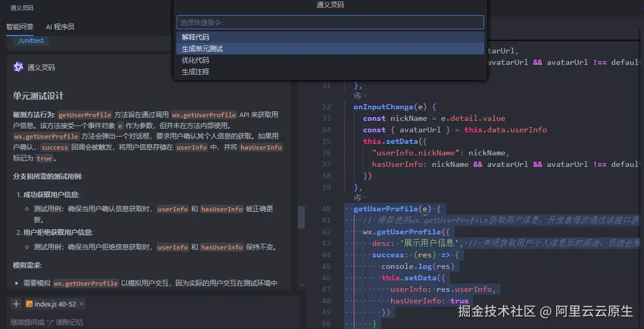Open Lingma code lens above onInputChange
Image resolution: width=644 pixels, height=329 pixels.
click(x=358, y=96)
